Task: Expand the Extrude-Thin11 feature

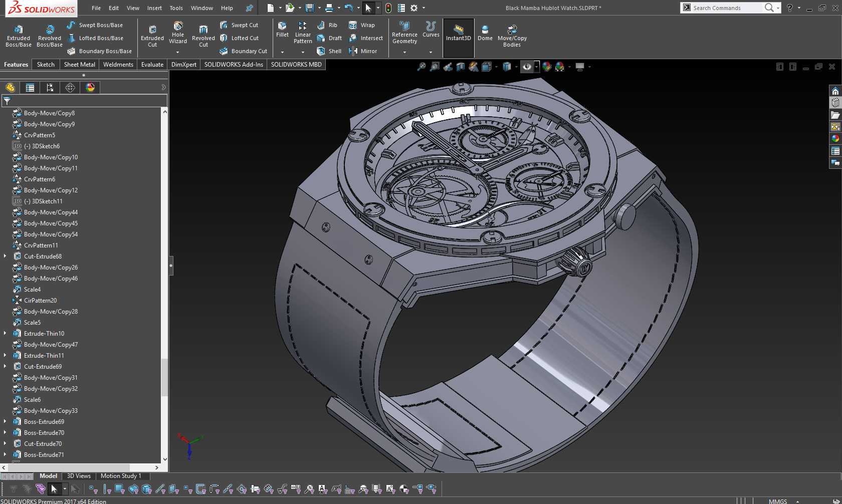Action: 5,355
